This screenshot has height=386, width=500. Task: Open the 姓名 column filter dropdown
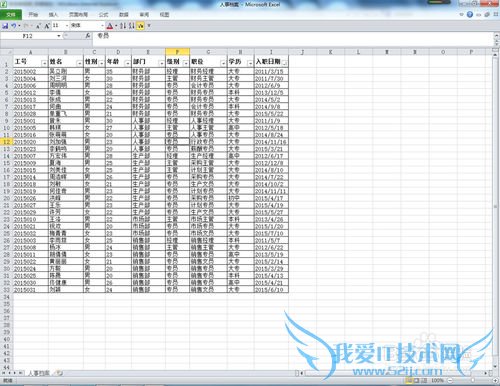(79, 63)
